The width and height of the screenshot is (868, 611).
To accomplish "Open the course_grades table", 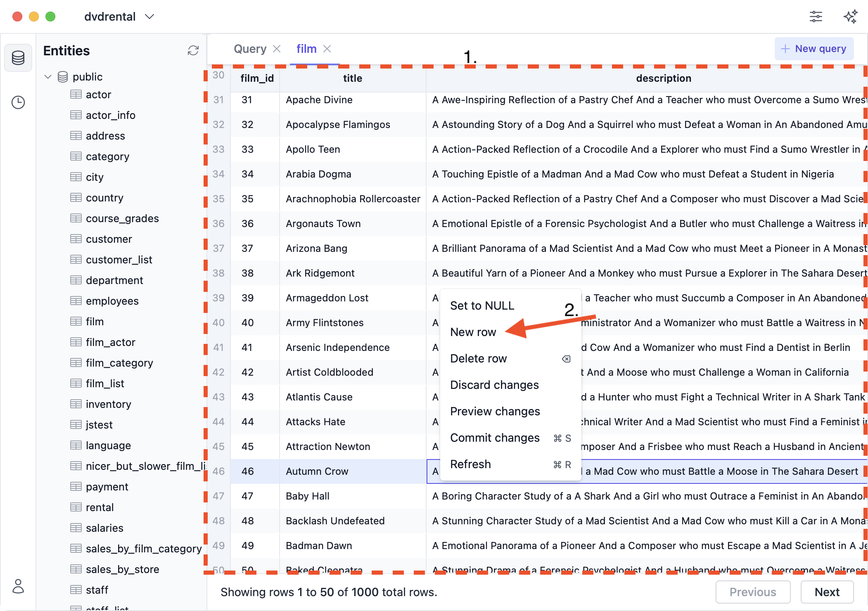I will pyautogui.click(x=122, y=218).
